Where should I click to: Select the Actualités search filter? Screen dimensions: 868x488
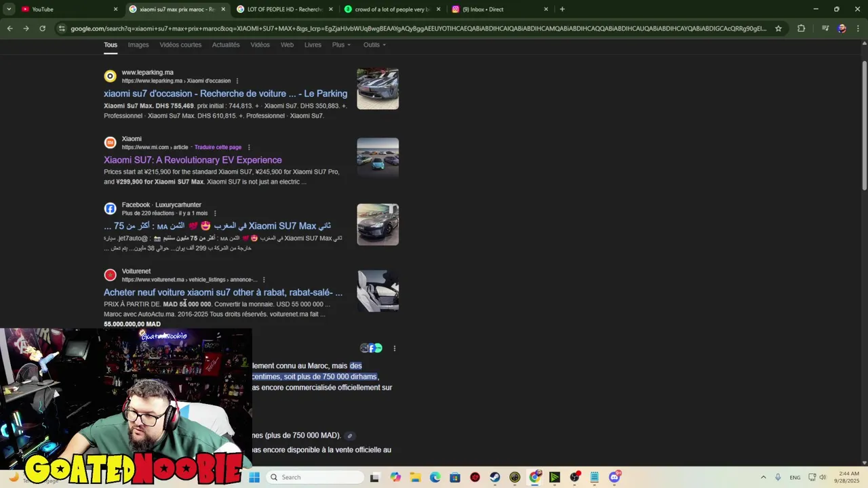pyautogui.click(x=226, y=45)
